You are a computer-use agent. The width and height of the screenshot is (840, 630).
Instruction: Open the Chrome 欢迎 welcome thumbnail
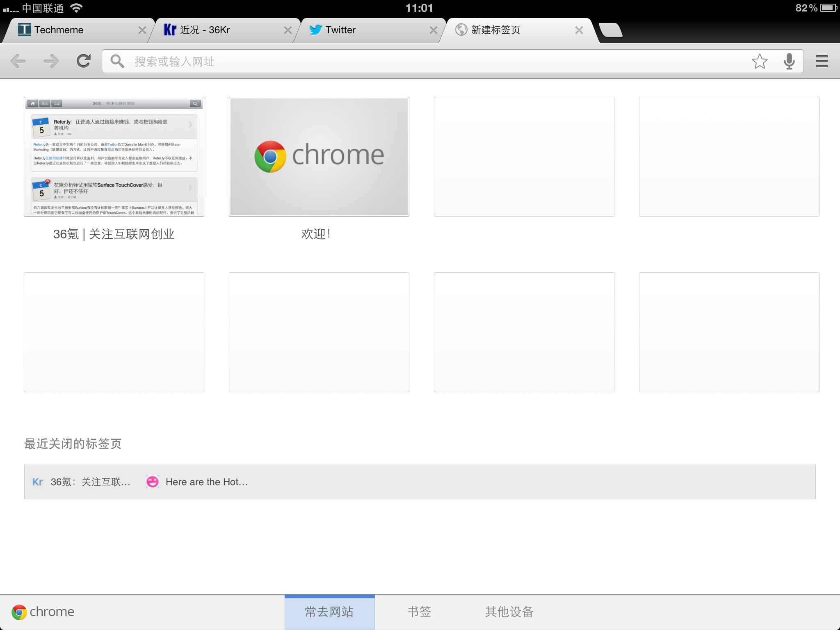click(319, 157)
